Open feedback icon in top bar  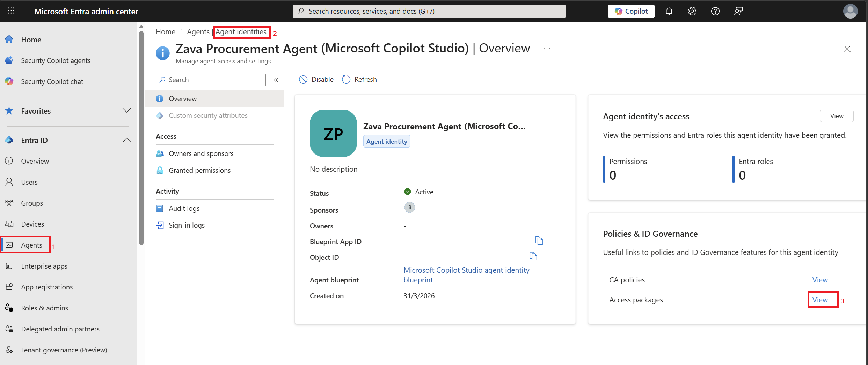click(738, 11)
